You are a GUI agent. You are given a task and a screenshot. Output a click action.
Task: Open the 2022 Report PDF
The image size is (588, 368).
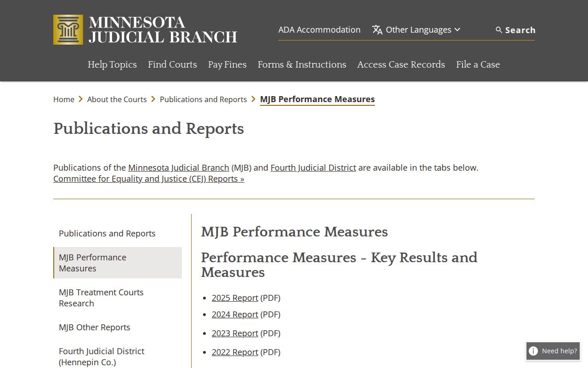[235, 352]
